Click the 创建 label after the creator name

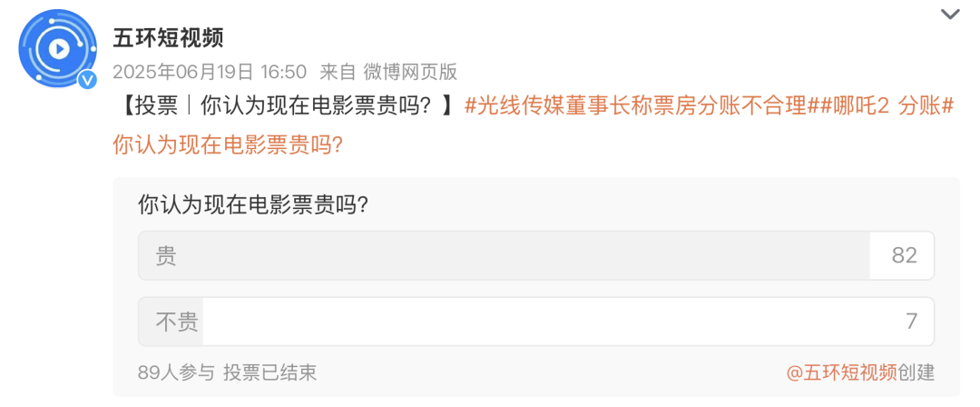tap(916, 372)
